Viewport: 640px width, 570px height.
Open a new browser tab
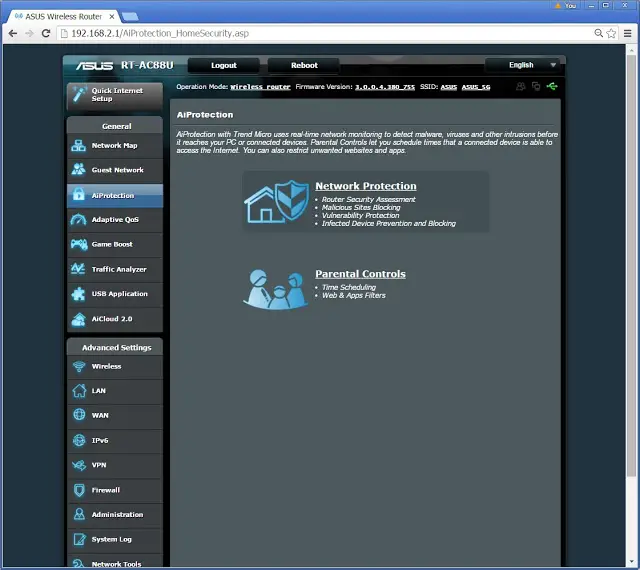click(130, 17)
